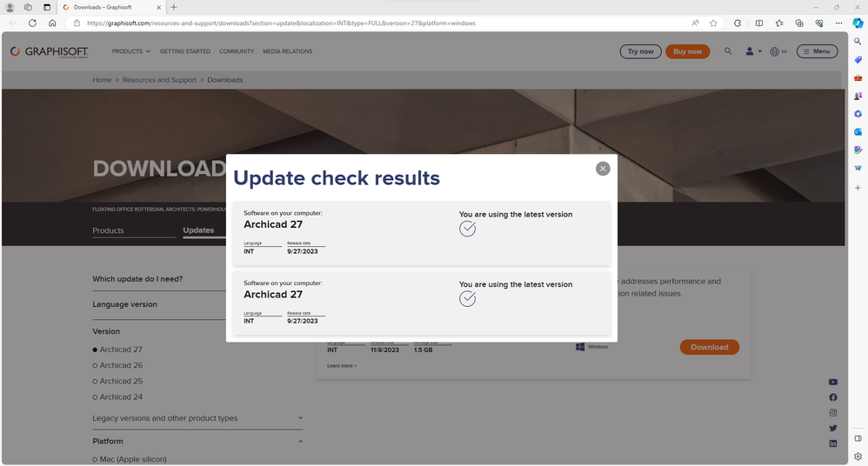Open the user account icon menu
The width and height of the screenshot is (868, 466).
click(753, 51)
